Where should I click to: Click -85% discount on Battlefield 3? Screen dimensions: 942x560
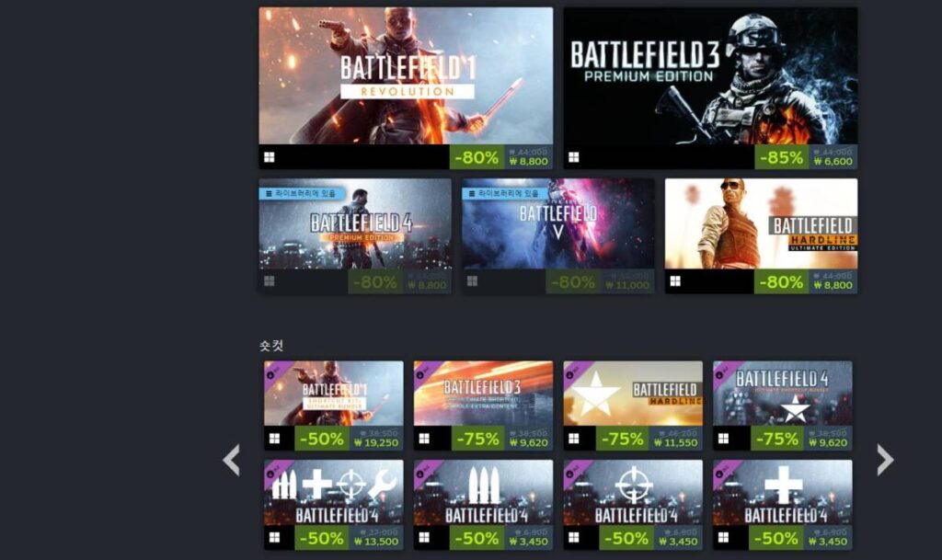coord(781,157)
